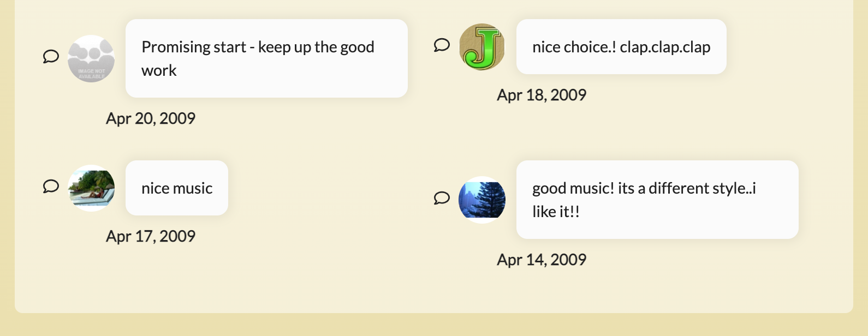868x336 pixels.
Task: Click the speech bubble icon beside the Apr 20 comment
Action: (x=51, y=57)
